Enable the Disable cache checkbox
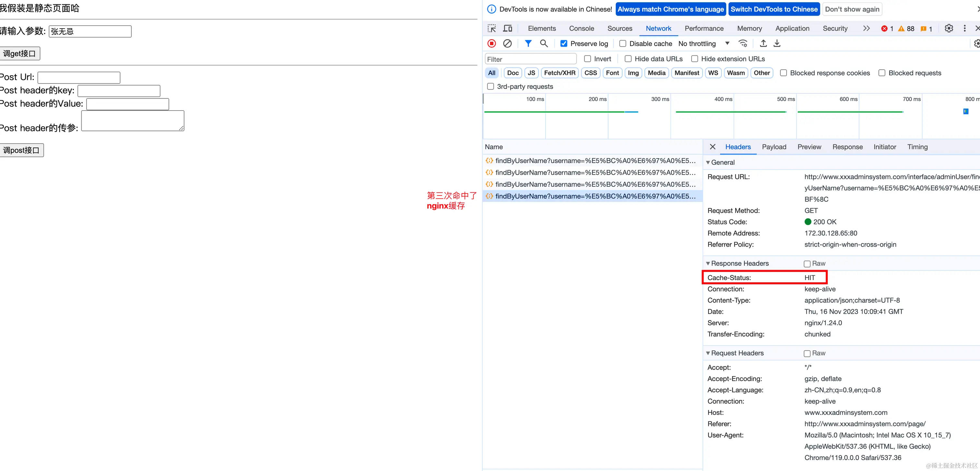 pos(623,44)
